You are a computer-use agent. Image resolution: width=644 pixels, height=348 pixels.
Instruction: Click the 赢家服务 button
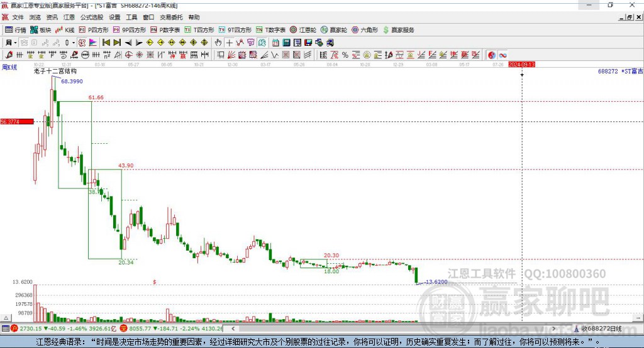pos(398,30)
